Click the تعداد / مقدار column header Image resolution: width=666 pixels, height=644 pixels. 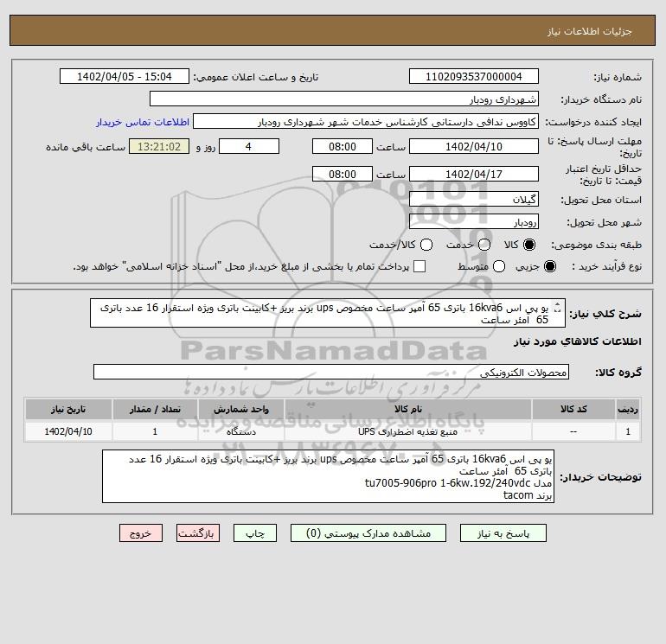pyautogui.click(x=155, y=409)
